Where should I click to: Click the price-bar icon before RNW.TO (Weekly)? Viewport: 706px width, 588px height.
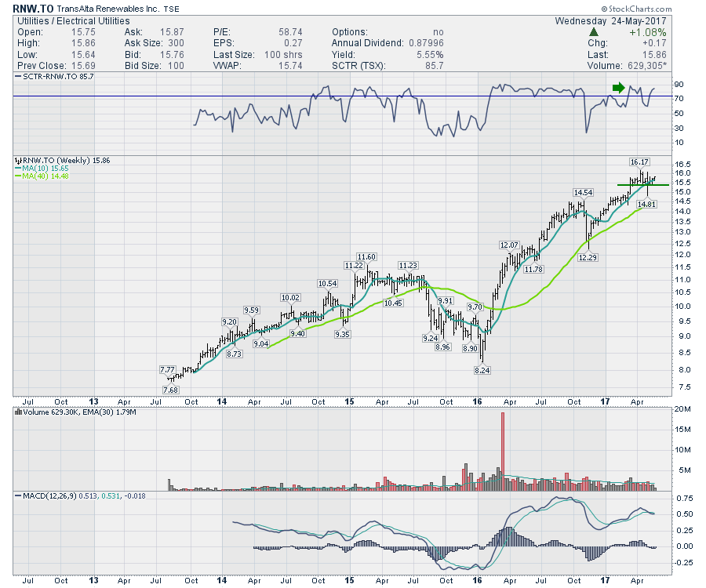18,161
